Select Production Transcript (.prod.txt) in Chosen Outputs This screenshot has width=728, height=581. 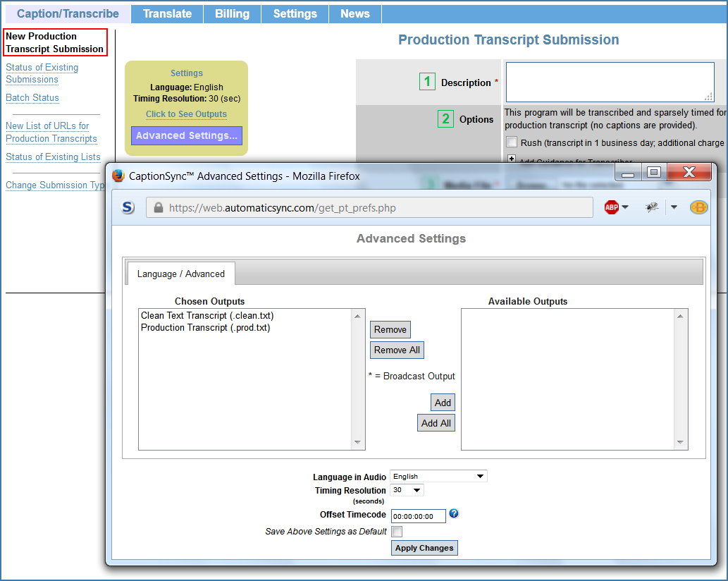click(x=205, y=328)
